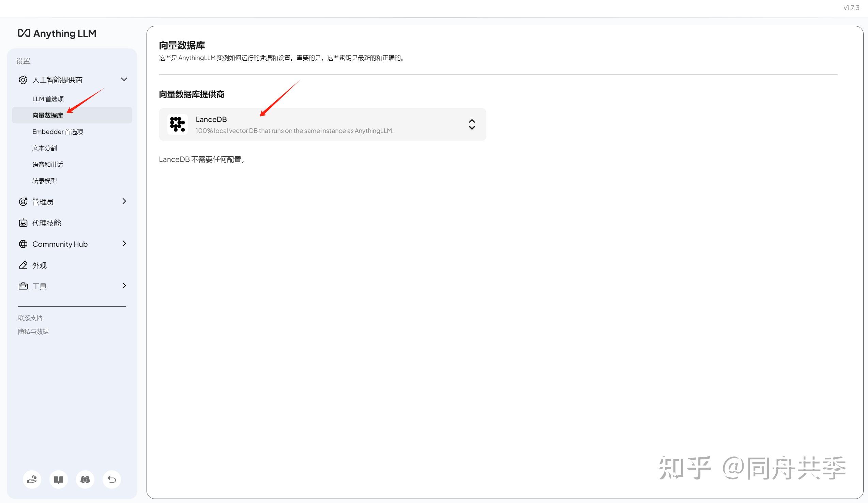
Task: Open Embedder 首选项 settings
Action: (x=58, y=132)
